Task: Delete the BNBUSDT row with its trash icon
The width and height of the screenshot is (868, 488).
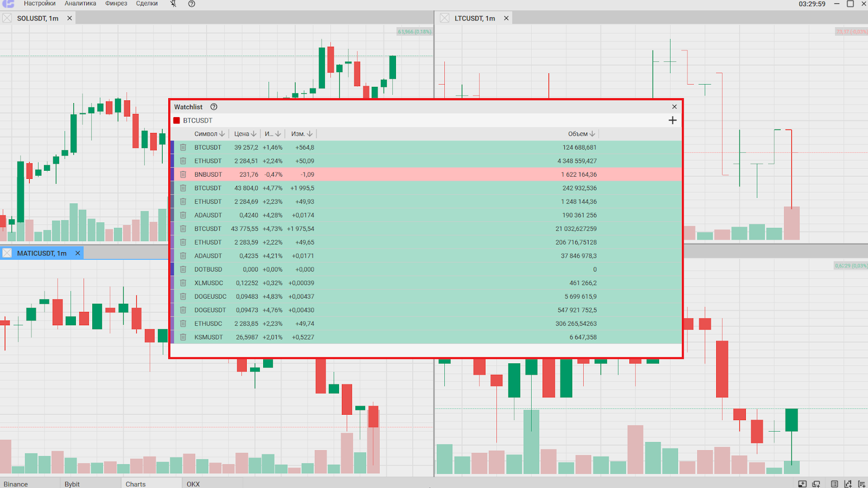Action: pyautogui.click(x=183, y=175)
